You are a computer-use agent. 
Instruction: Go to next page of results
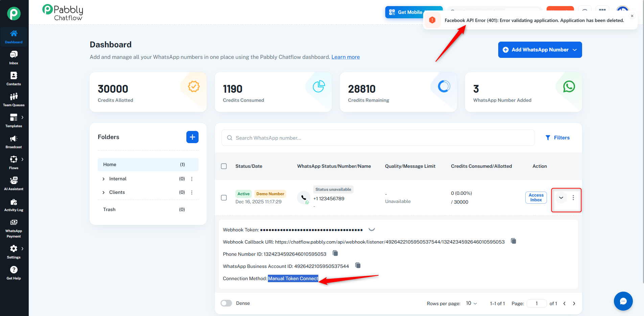[574, 303]
